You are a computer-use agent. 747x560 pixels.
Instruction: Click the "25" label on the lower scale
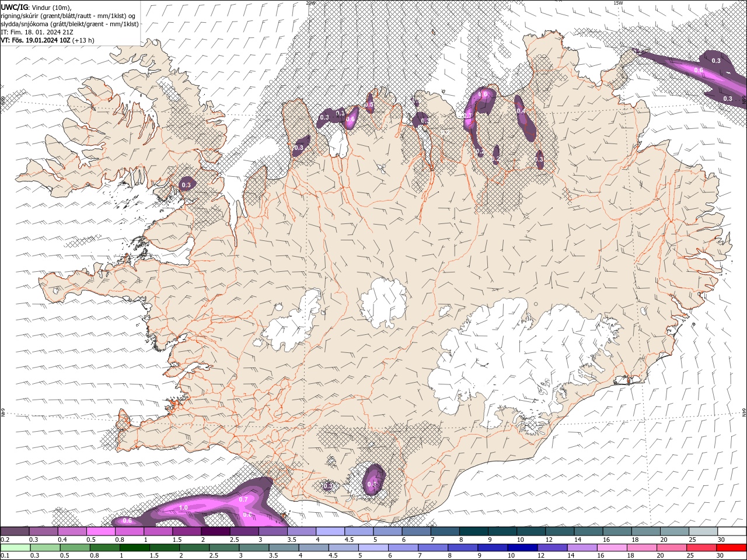691,556
